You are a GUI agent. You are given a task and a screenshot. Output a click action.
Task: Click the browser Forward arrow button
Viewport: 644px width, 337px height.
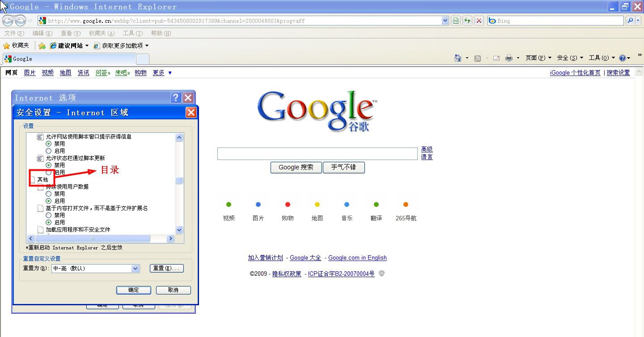(x=20, y=21)
